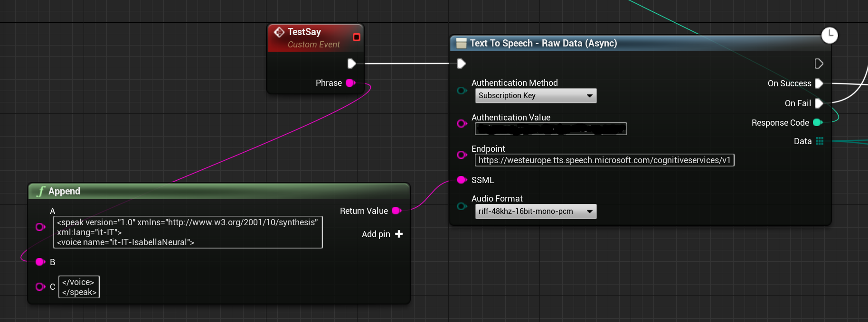Viewport: 868px width, 322px height.
Task: Click the function icon on Append node
Action: click(x=41, y=191)
